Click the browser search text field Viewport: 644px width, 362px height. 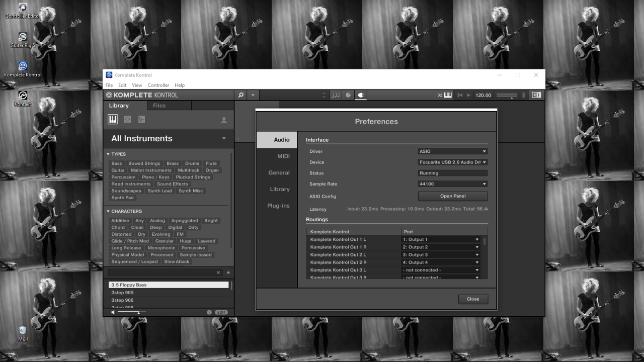coord(162,272)
